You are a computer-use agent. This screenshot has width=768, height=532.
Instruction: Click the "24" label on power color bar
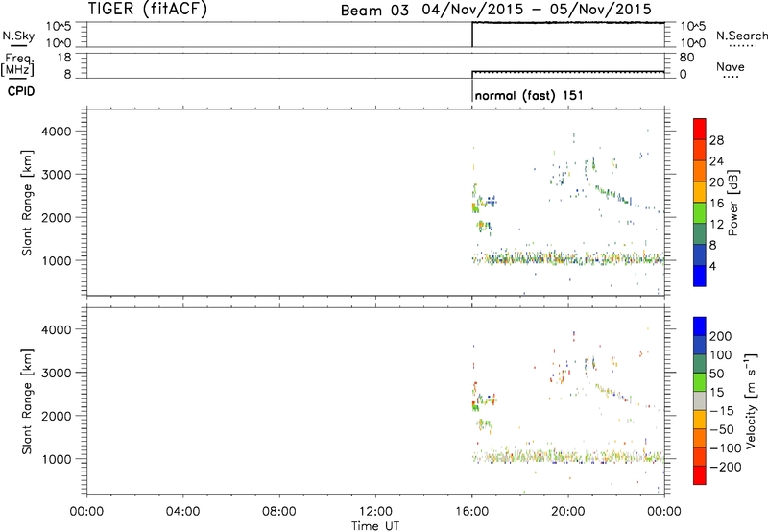tap(716, 161)
